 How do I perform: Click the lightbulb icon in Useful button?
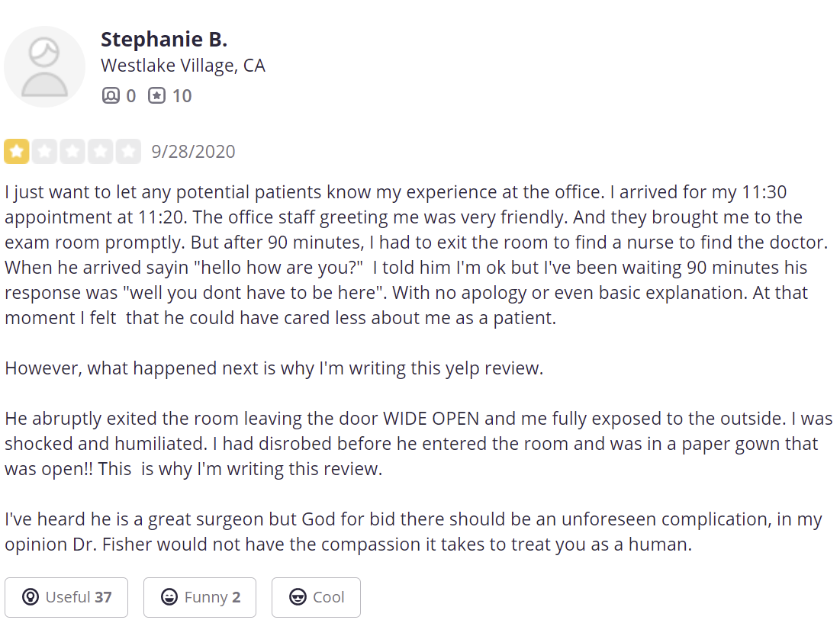click(31, 597)
